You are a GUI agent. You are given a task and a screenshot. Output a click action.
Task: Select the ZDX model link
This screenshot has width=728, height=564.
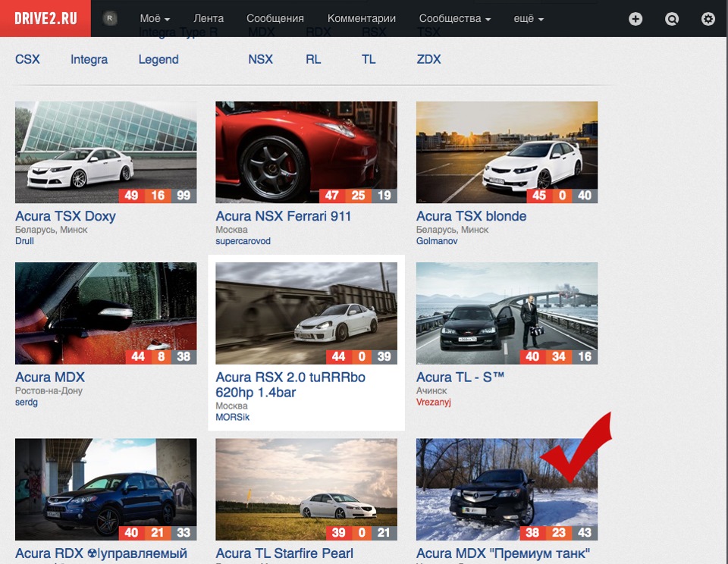(429, 59)
